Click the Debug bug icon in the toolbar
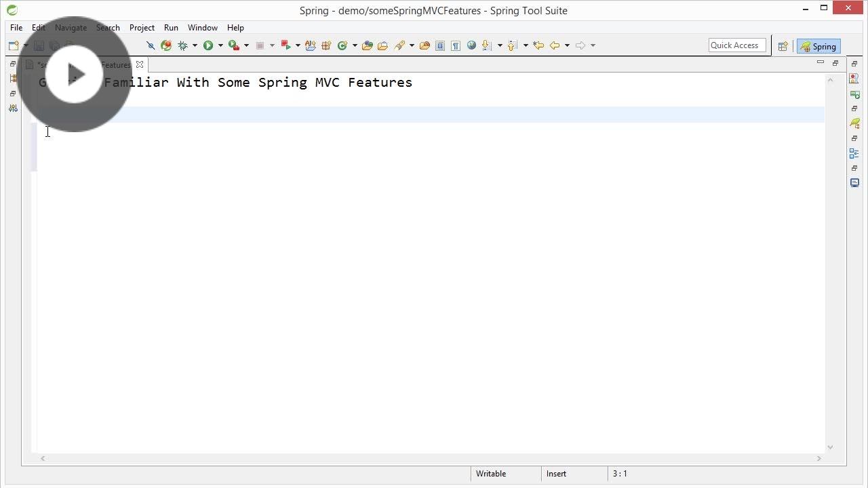868x488 pixels. (x=183, y=45)
